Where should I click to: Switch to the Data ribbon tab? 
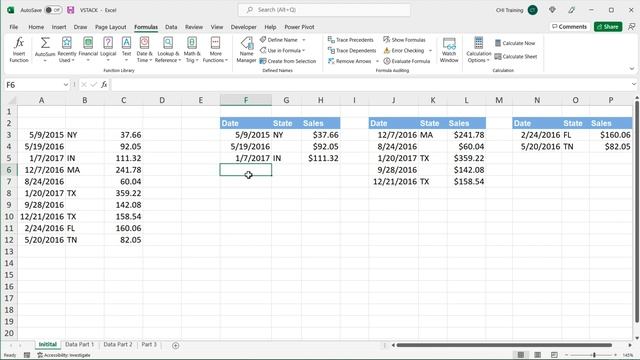click(171, 27)
